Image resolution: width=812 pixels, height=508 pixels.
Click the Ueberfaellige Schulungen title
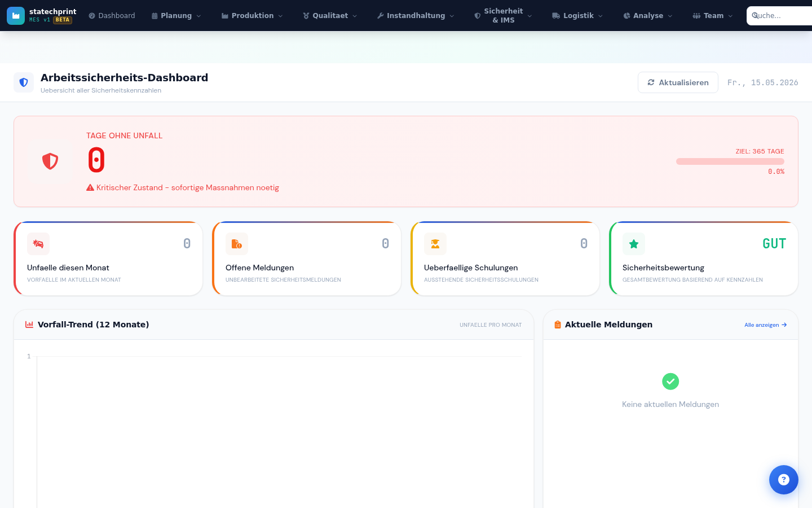coord(471,268)
